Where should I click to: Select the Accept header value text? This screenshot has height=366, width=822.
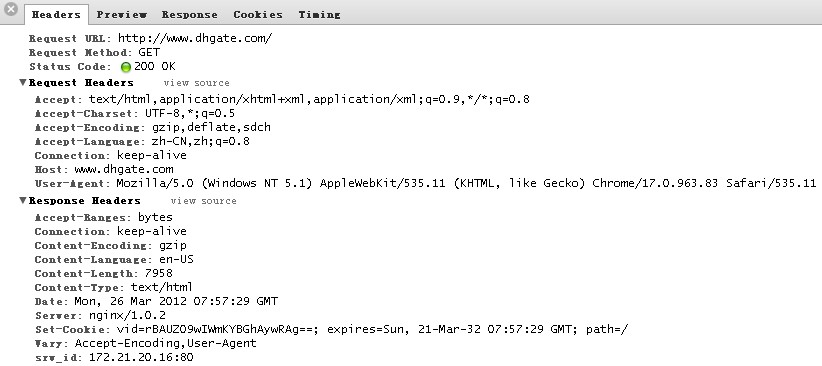(x=309, y=99)
